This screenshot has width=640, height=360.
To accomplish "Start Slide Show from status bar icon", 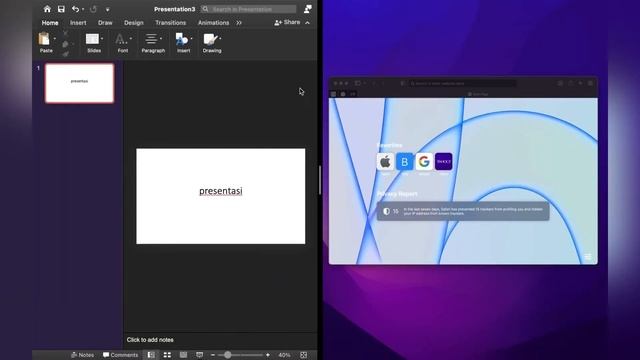I will [x=199, y=355].
